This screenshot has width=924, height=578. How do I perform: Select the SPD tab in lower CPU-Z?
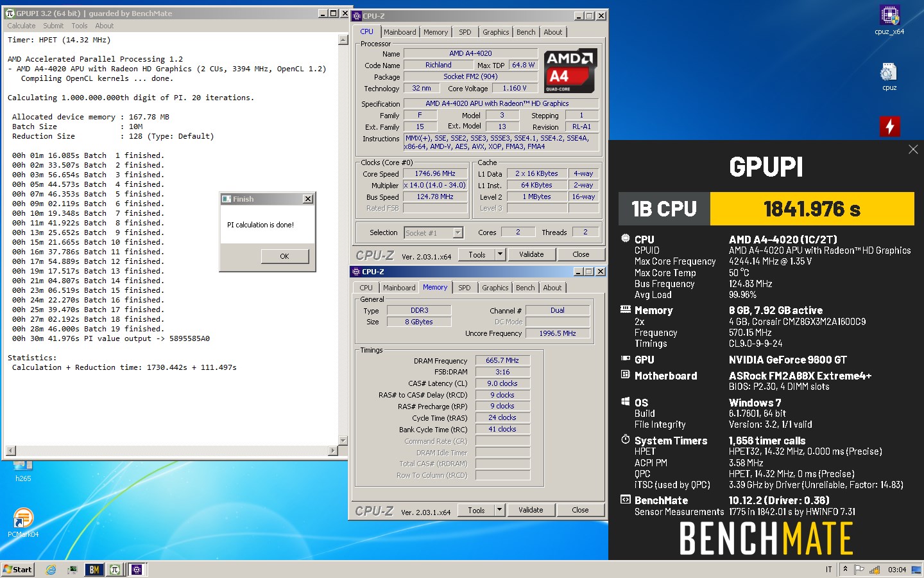pyautogui.click(x=465, y=288)
